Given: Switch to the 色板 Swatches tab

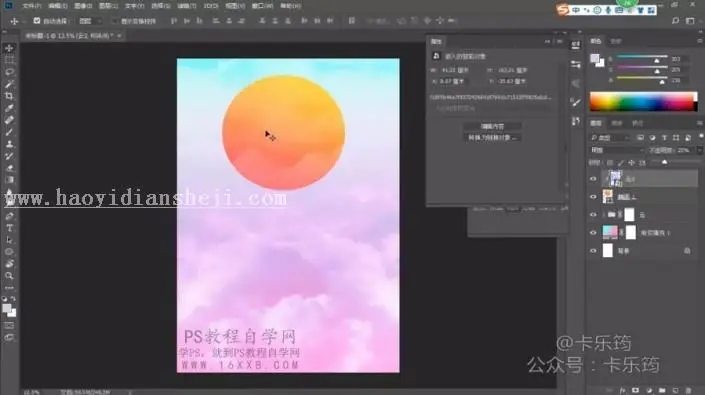Looking at the screenshot, I should [x=616, y=41].
